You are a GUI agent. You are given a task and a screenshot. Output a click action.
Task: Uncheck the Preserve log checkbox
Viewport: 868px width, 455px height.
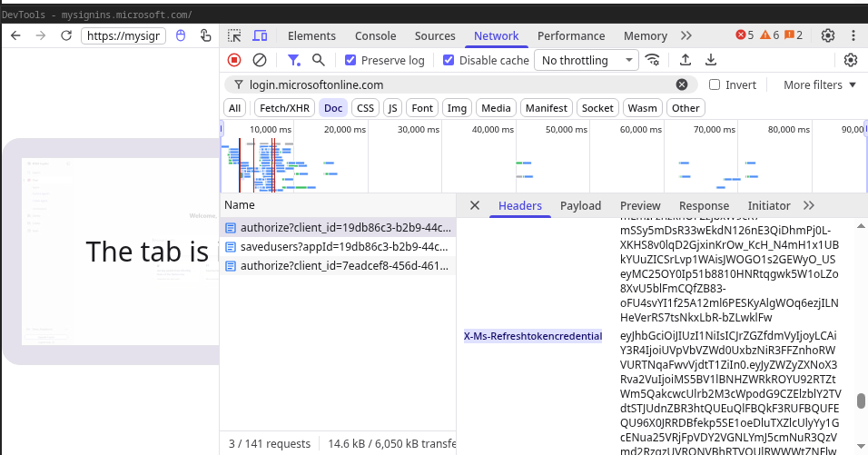point(350,60)
